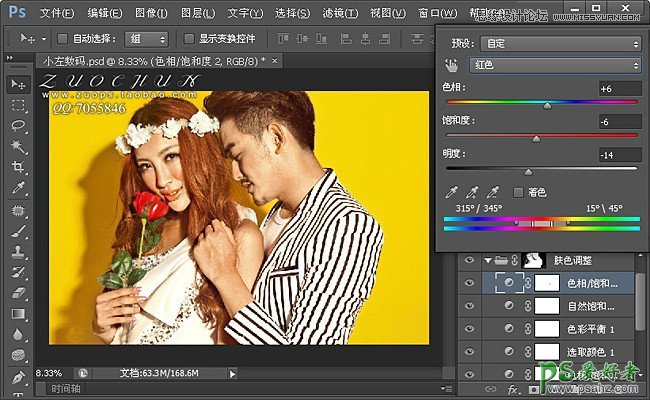
Task: Select the Eyedropper tool in the toolbox
Action: (18, 188)
